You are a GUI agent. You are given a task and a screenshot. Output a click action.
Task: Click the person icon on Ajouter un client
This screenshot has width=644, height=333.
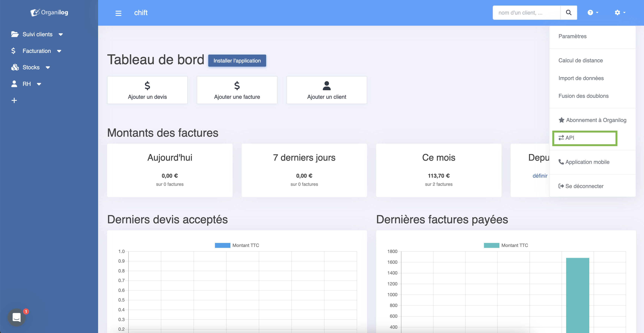327,86
